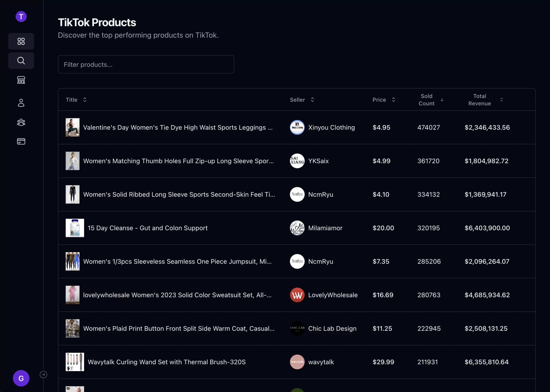Image resolution: width=550 pixels, height=392 pixels.
Task: Sort table by Seller column
Action: [302, 100]
